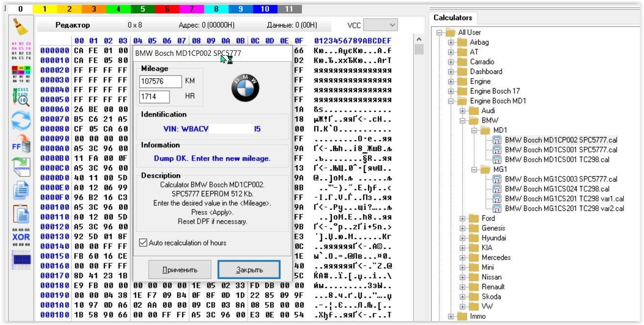Click address row 000190 in hex editor
Image resolution: width=644 pixels, height=325 pixels.
pyautogui.click(x=55, y=295)
